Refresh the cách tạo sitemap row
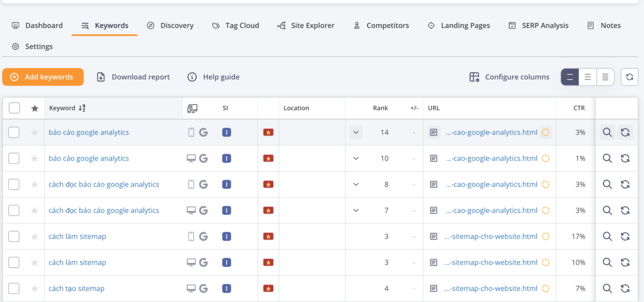 point(625,289)
